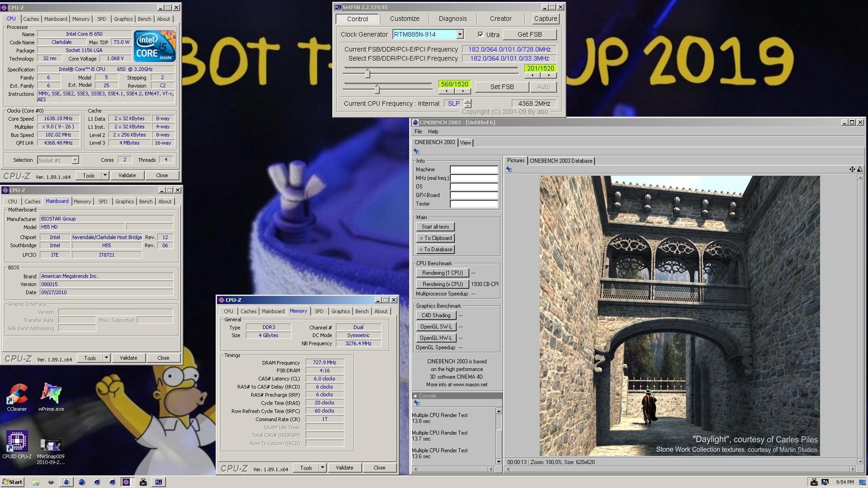Image resolution: width=868 pixels, height=488 pixels.
Task: Click the Capture button in SetFSB
Action: click(x=545, y=19)
